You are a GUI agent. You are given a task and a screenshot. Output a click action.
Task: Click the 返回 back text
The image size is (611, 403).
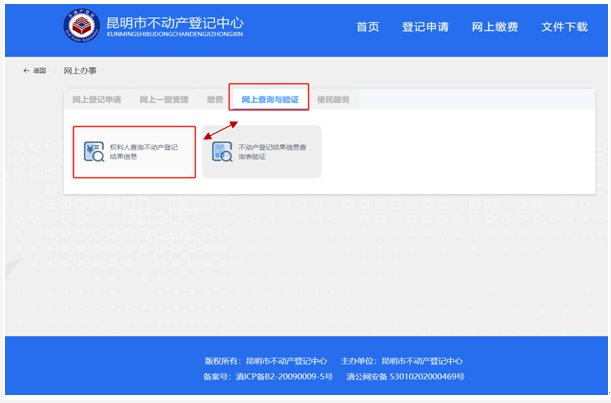pyautogui.click(x=40, y=71)
